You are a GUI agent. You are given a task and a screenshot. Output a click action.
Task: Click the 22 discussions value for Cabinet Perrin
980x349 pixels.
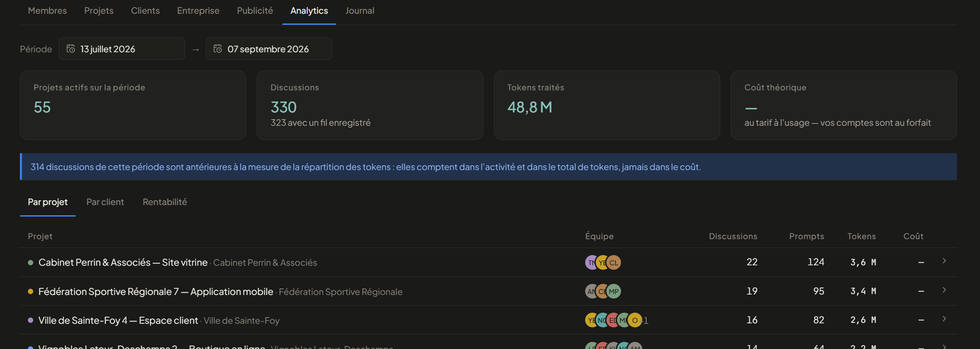pyautogui.click(x=752, y=263)
